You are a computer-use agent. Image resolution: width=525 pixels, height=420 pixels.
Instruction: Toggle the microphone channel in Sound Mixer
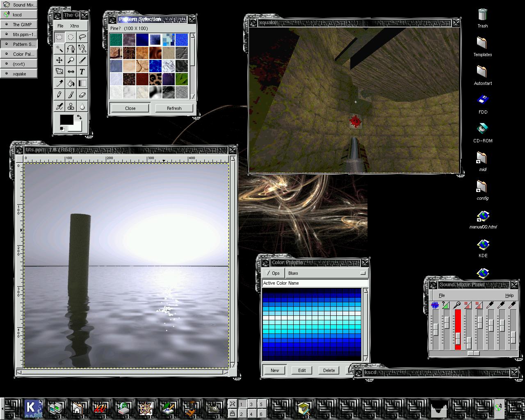pos(457,305)
